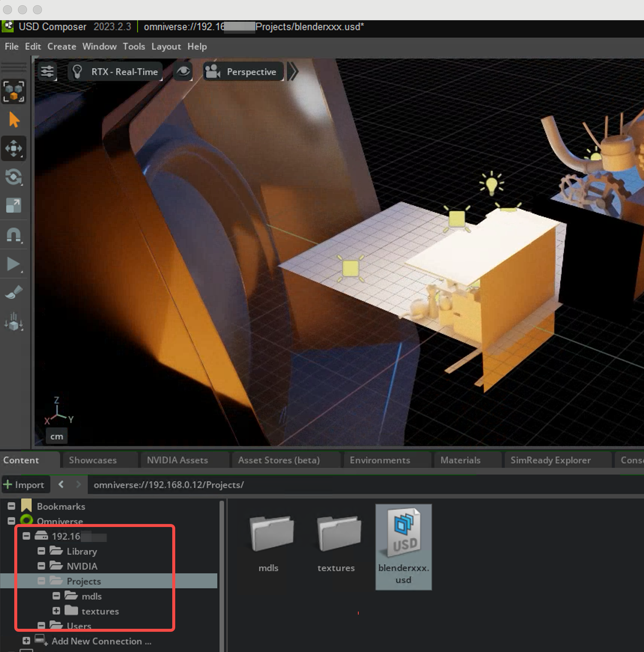Open the Perspective camera menu

pyautogui.click(x=243, y=71)
